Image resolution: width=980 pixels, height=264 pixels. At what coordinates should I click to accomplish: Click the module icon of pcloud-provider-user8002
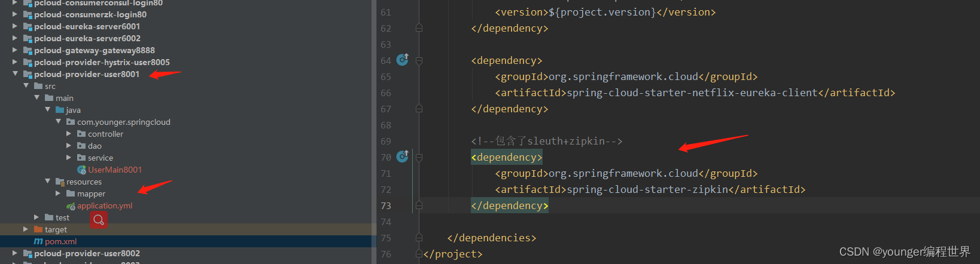(x=28, y=253)
